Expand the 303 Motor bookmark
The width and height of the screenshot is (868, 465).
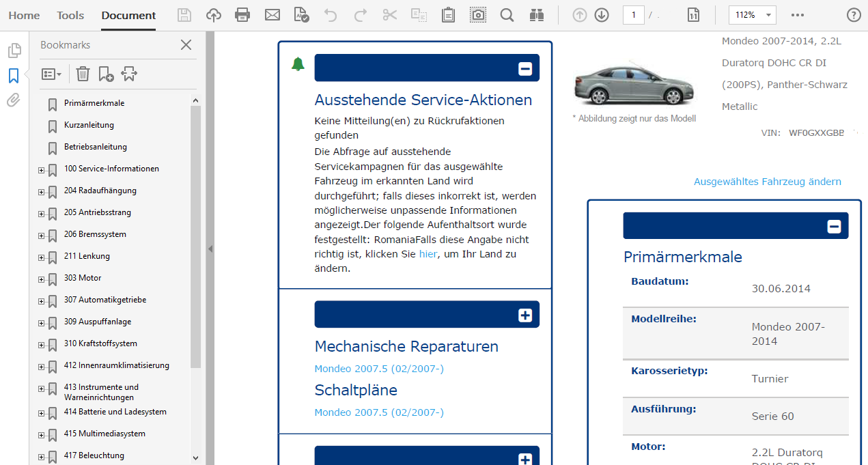coord(41,279)
